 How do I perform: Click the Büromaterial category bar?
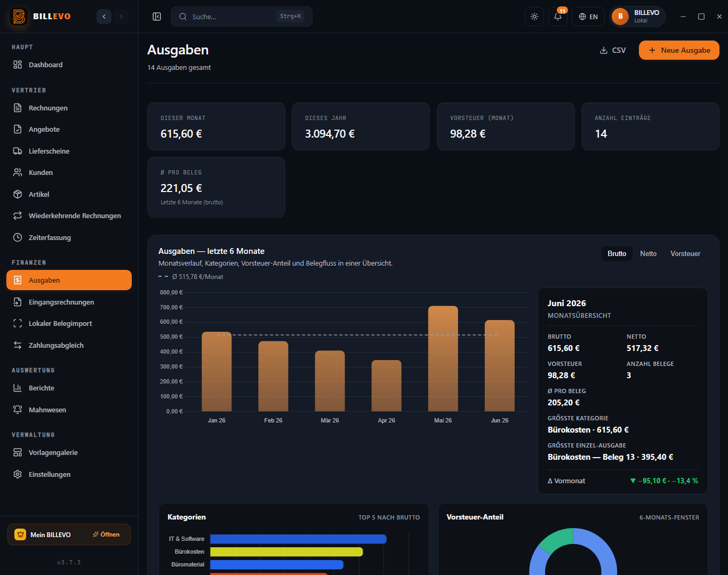(x=277, y=564)
